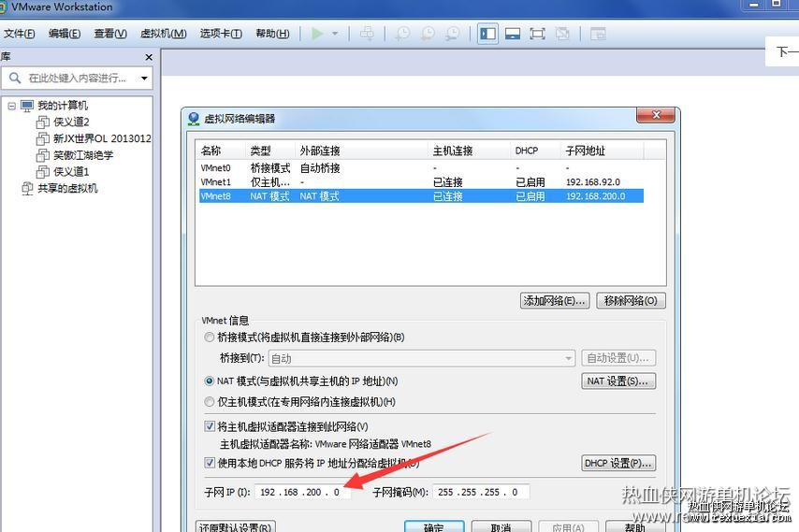Close the library panel with X
This screenshot has height=532, width=799.
coord(149,57)
